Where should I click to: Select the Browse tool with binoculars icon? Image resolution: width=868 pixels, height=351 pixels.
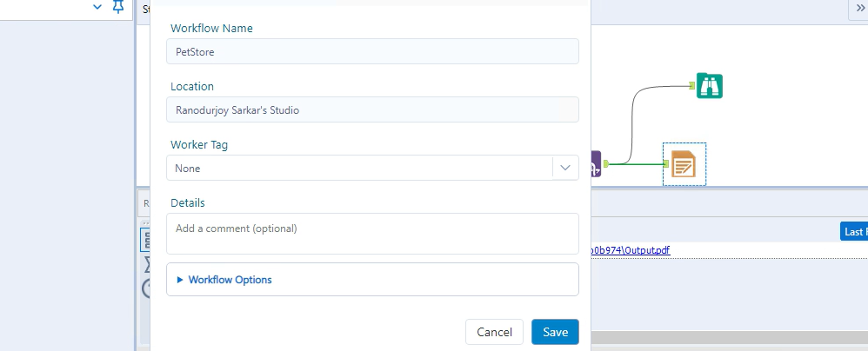[710, 85]
